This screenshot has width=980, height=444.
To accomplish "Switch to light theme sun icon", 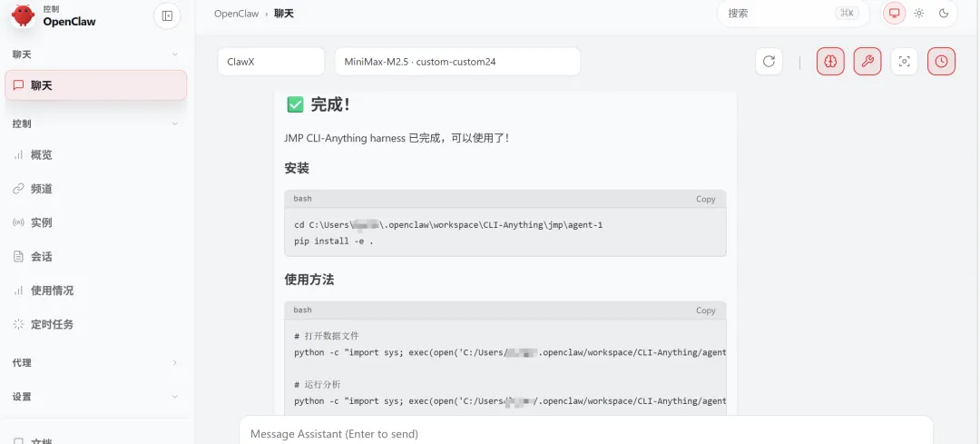I will [918, 13].
